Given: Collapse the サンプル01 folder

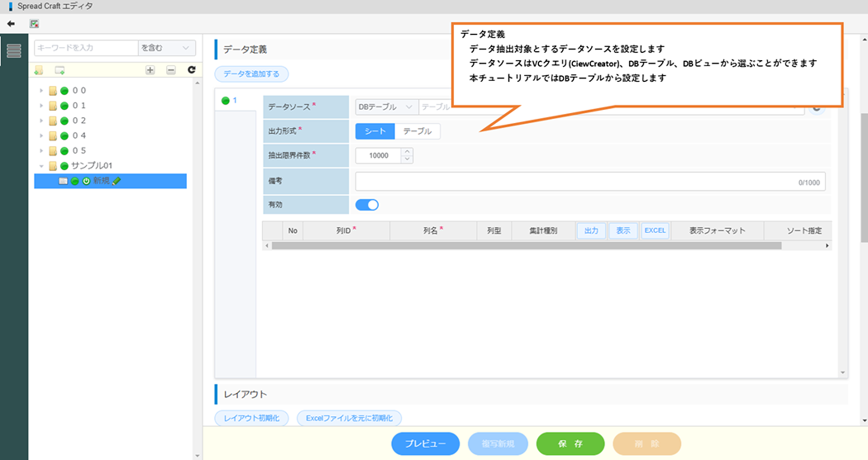Looking at the screenshot, I should point(42,166).
